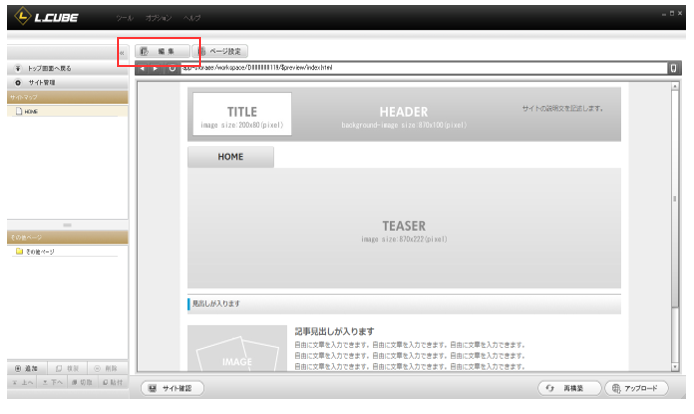Move page down with 下へ

[x=53, y=382]
